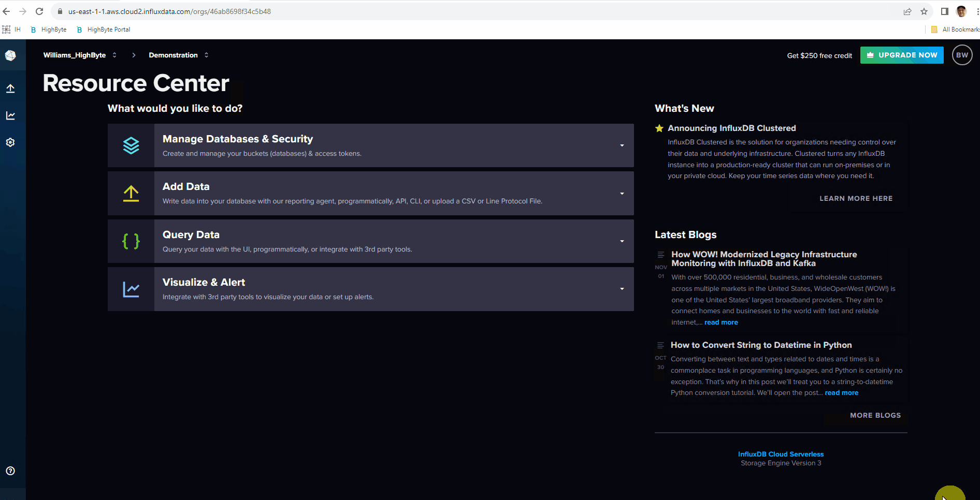The height and width of the screenshot is (500, 980).
Task: Expand the Manage Databases & Security panel
Action: click(x=622, y=145)
